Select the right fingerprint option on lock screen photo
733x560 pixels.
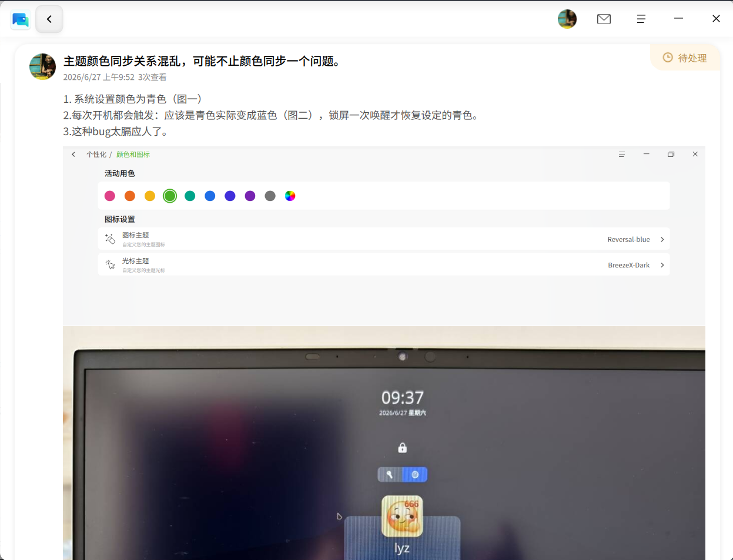pyautogui.click(x=415, y=475)
